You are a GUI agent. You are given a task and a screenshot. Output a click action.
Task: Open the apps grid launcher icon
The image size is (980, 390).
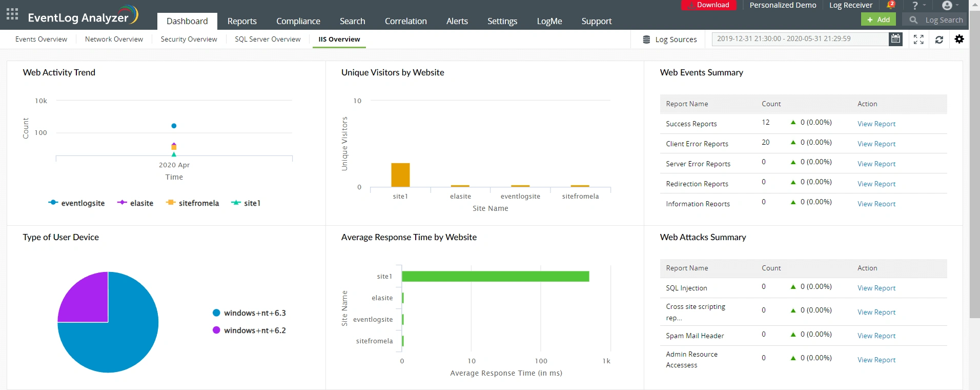point(12,14)
